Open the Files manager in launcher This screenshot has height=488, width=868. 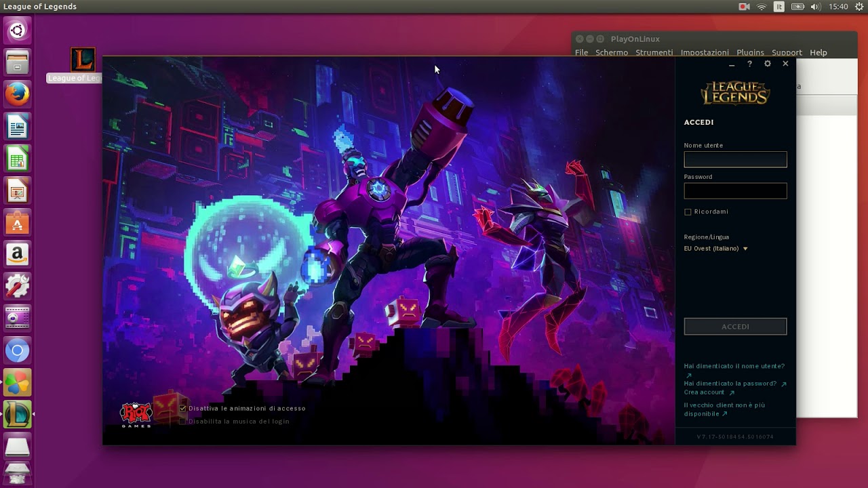click(17, 62)
